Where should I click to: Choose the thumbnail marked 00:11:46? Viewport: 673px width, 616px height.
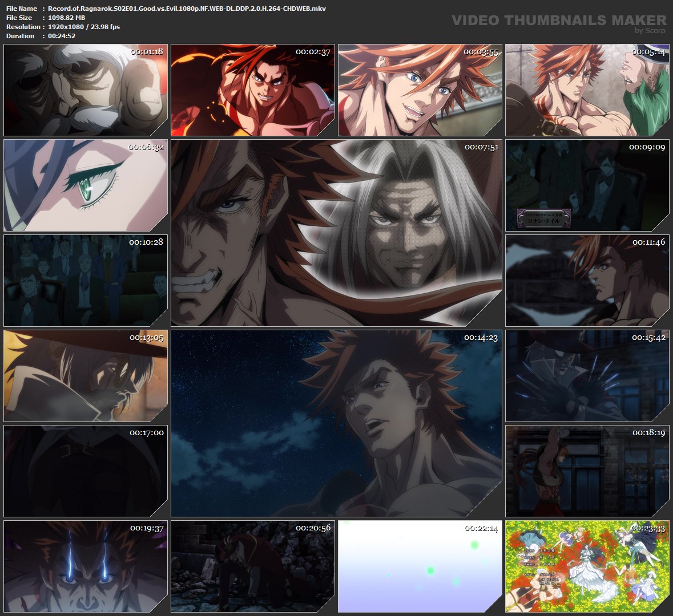(587, 281)
